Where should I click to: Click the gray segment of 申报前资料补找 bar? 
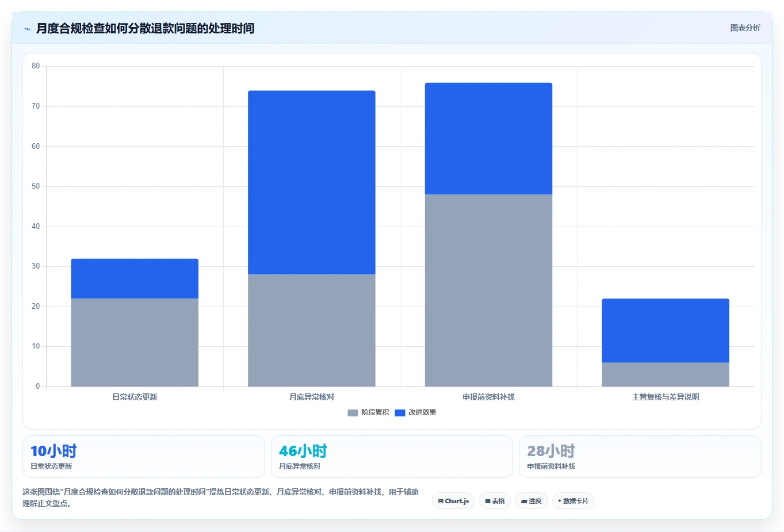pyautogui.click(x=488, y=290)
